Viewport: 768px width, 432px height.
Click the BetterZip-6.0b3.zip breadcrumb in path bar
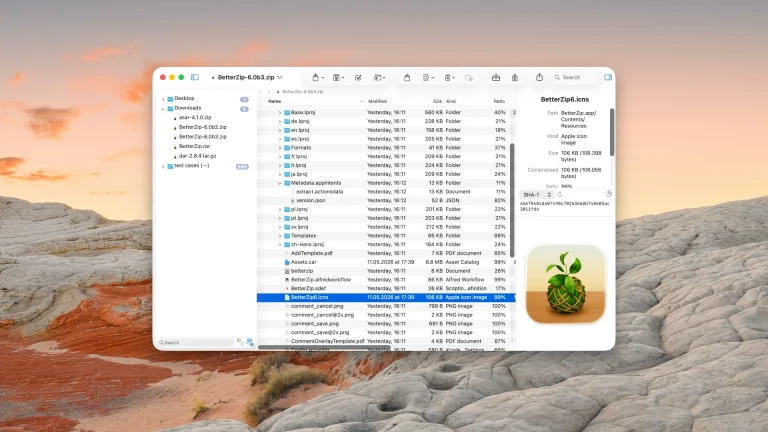click(300, 92)
